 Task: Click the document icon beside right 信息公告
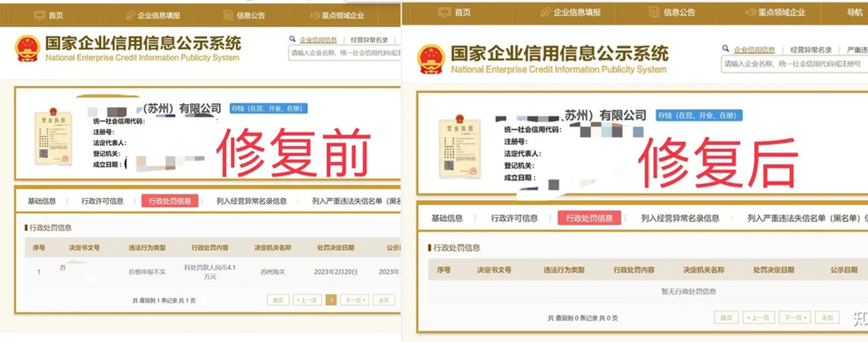pyautogui.click(x=654, y=12)
